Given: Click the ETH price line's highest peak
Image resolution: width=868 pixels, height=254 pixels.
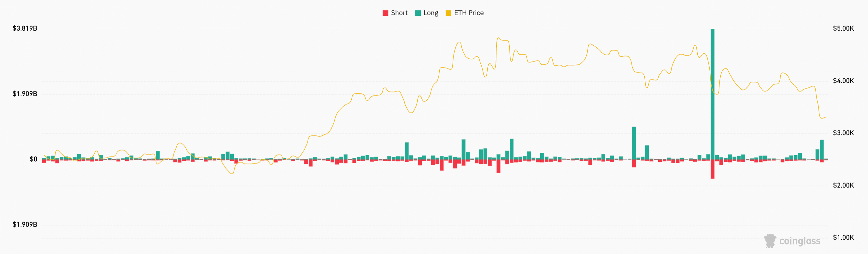Looking at the screenshot, I should tap(498, 38).
